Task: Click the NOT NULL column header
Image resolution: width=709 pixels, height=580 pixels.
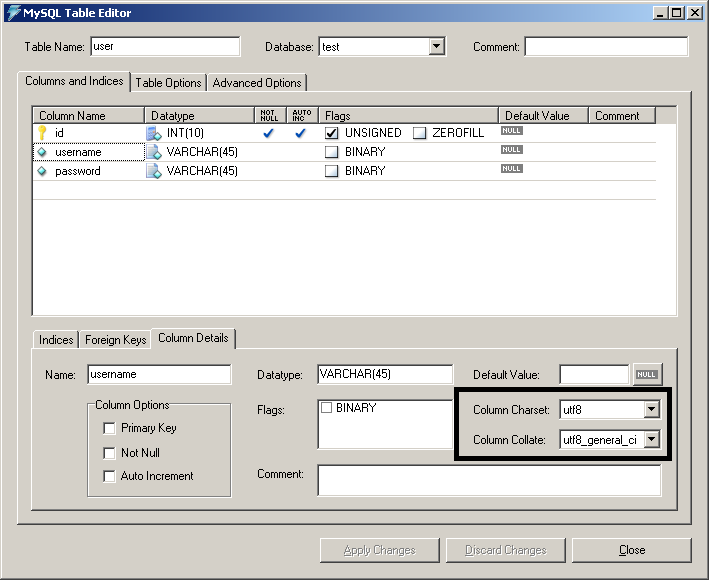Action: point(270,116)
